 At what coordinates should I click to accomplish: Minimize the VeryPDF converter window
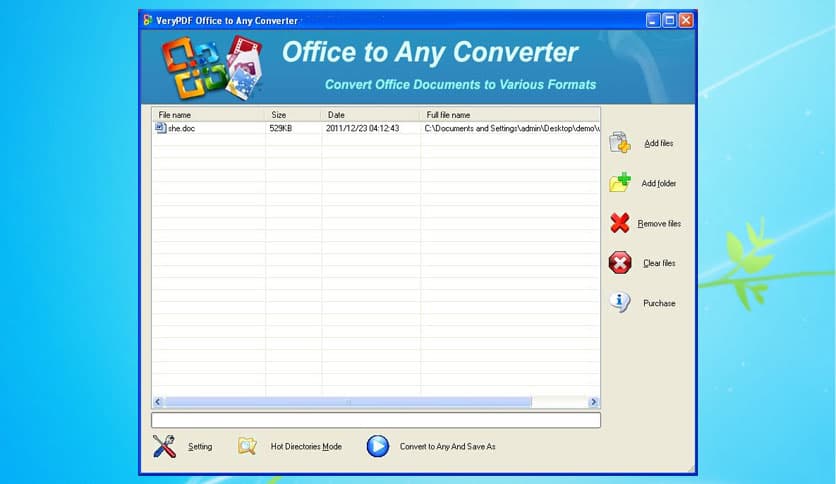pyautogui.click(x=653, y=20)
